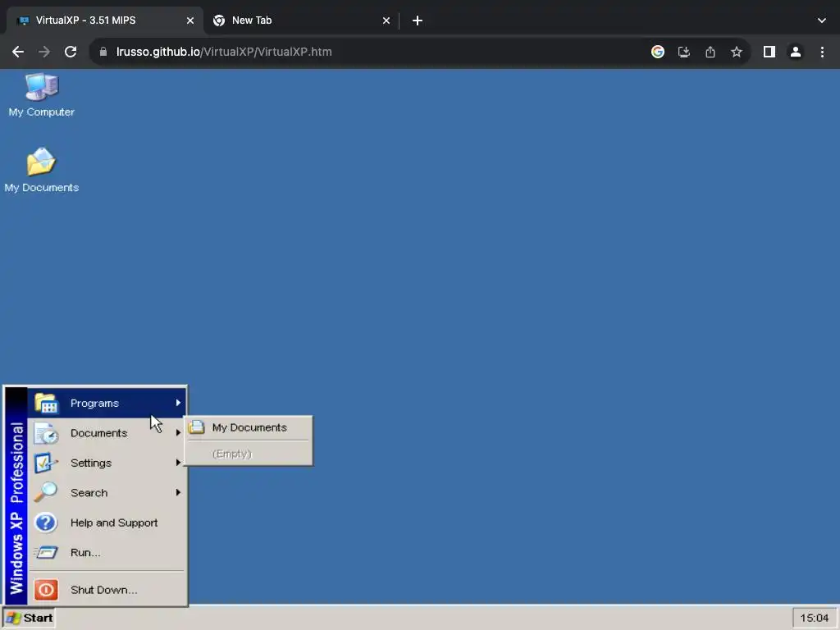Go back with the browser back arrow
This screenshot has height=630, width=840.
click(x=18, y=52)
